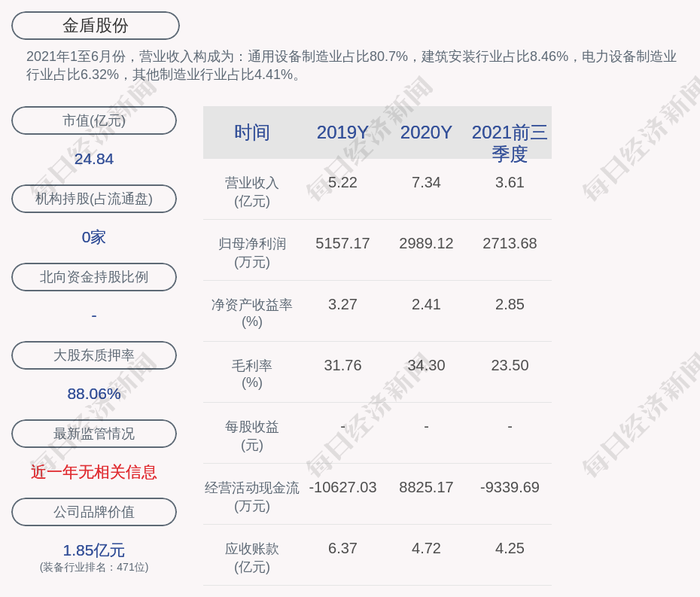Click the 时间 column header

tap(252, 132)
